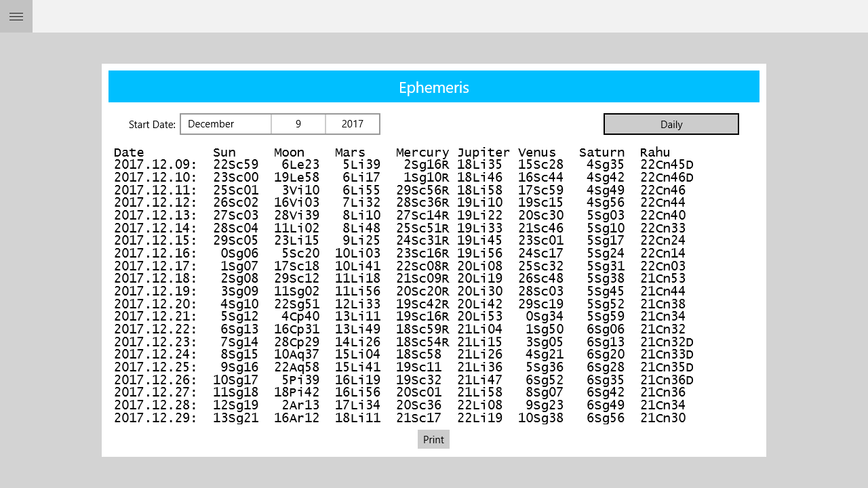This screenshot has width=868, height=488.
Task: Click Moon value 10Aq37
Action: point(297,354)
